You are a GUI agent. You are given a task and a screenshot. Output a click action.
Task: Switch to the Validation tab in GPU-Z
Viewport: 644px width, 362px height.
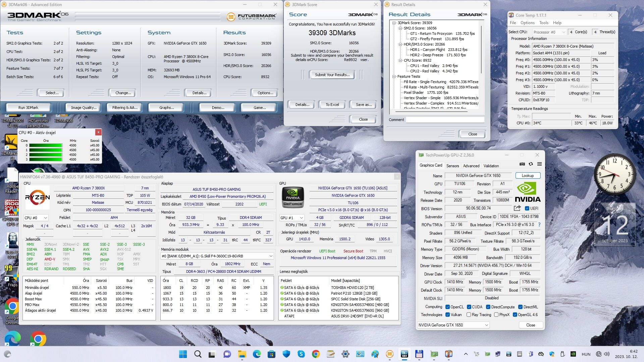click(x=491, y=166)
